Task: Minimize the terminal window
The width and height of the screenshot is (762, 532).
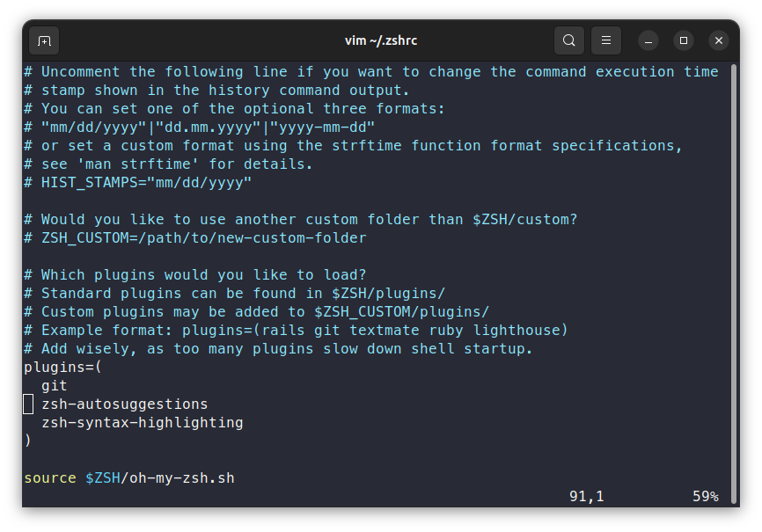Action: click(648, 40)
